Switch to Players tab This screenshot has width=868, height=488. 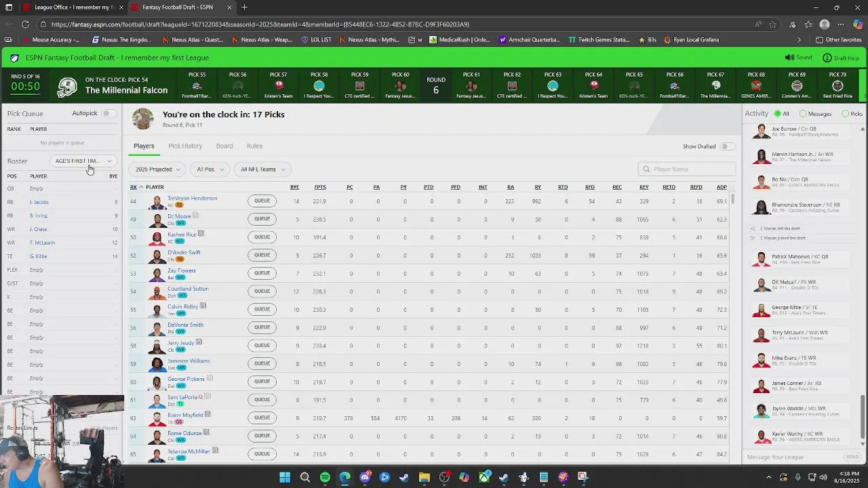click(x=144, y=146)
